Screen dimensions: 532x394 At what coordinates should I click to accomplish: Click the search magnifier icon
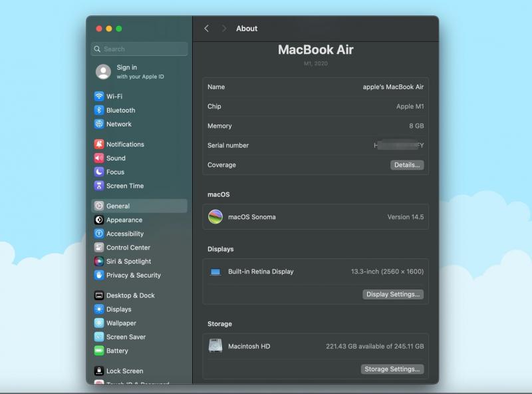click(x=97, y=49)
